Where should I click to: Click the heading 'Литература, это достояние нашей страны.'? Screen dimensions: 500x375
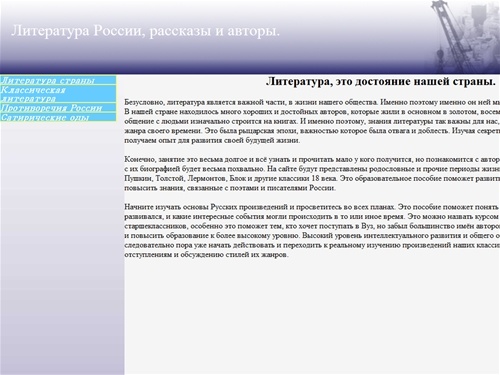coord(381,81)
